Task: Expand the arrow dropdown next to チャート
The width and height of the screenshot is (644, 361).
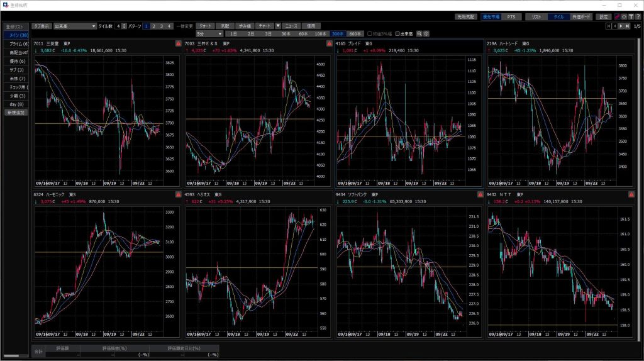Action: click(278, 26)
